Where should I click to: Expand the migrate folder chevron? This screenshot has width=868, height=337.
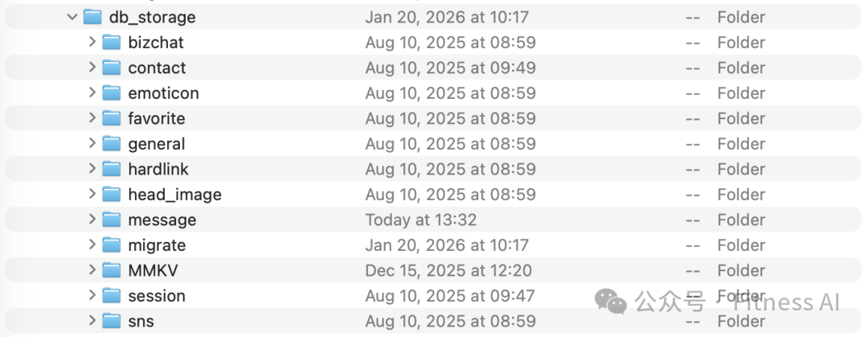click(x=92, y=245)
